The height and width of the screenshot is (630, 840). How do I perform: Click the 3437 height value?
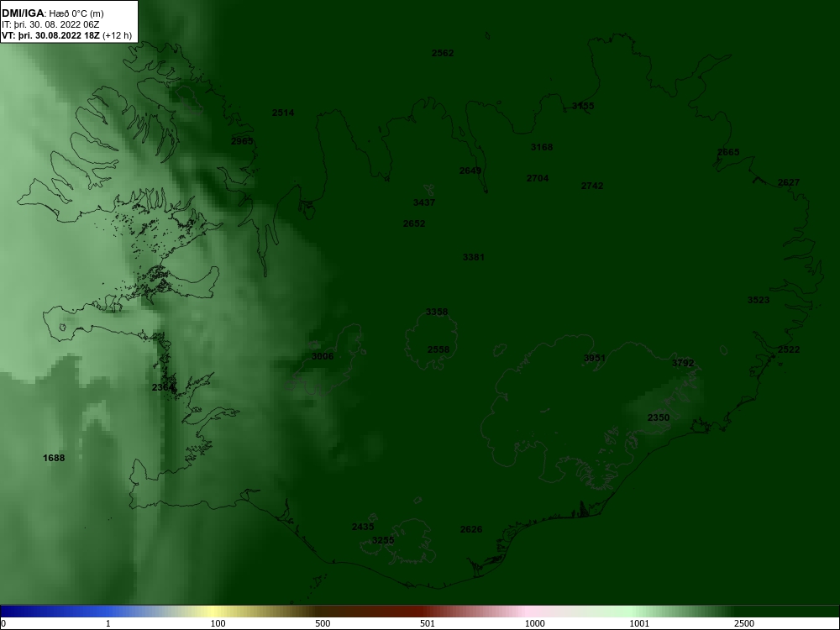coord(424,202)
